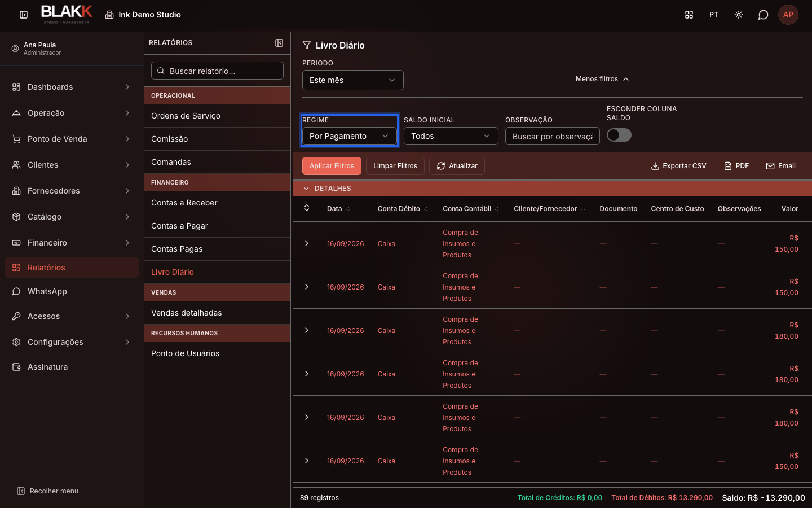Click the sort all rows icon in table header
Screen dimensions: 812x508
click(307, 208)
